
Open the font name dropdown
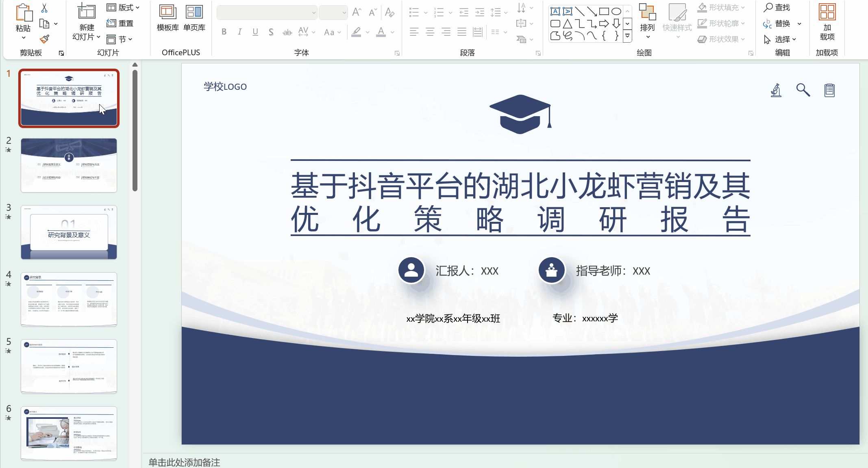pyautogui.click(x=313, y=13)
